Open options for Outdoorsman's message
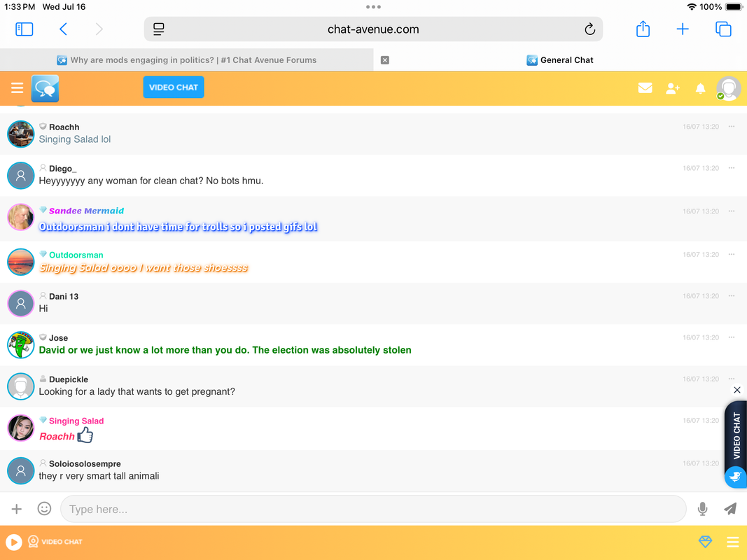747x560 pixels. point(732,254)
